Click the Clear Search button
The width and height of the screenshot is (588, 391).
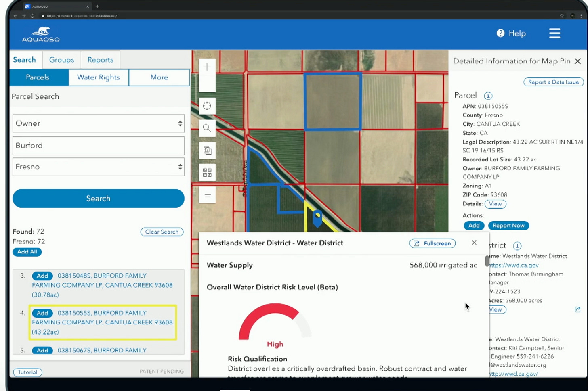162,232
